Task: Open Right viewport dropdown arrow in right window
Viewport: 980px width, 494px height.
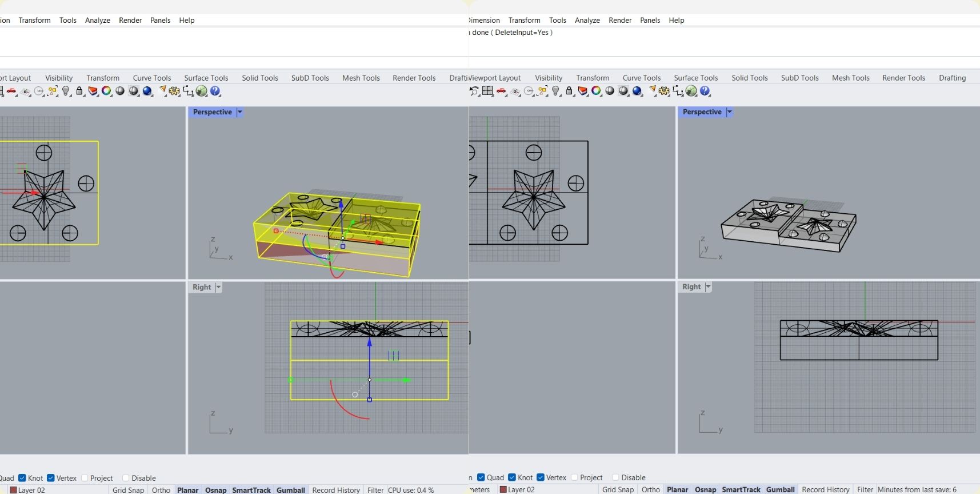Action: pos(708,287)
